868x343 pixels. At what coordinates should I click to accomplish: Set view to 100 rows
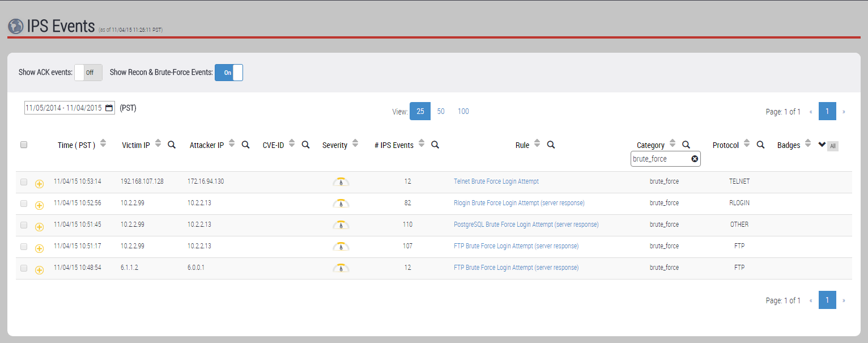(463, 112)
